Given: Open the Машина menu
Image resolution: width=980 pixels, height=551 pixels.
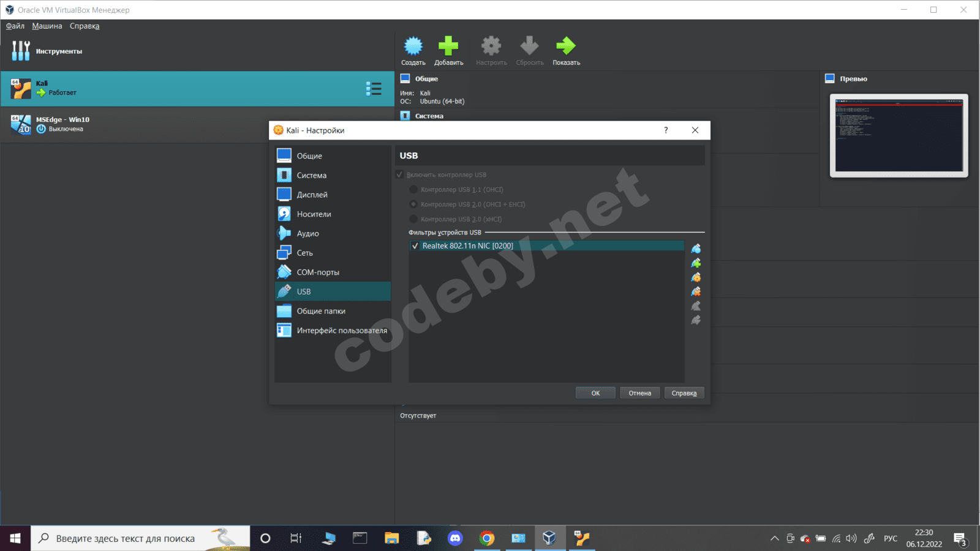Looking at the screenshot, I should pyautogui.click(x=47, y=26).
